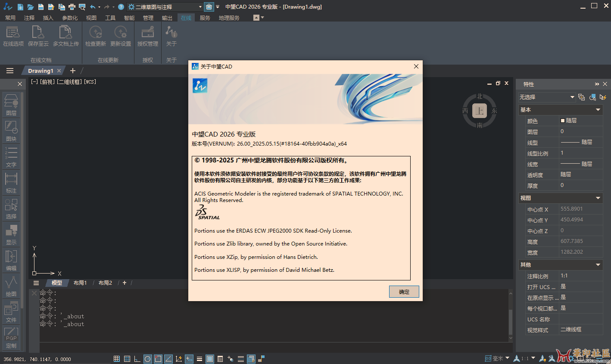Open the 图块 tool in left sidebar
The width and height of the screenshot is (611, 364).
[x=11, y=131]
